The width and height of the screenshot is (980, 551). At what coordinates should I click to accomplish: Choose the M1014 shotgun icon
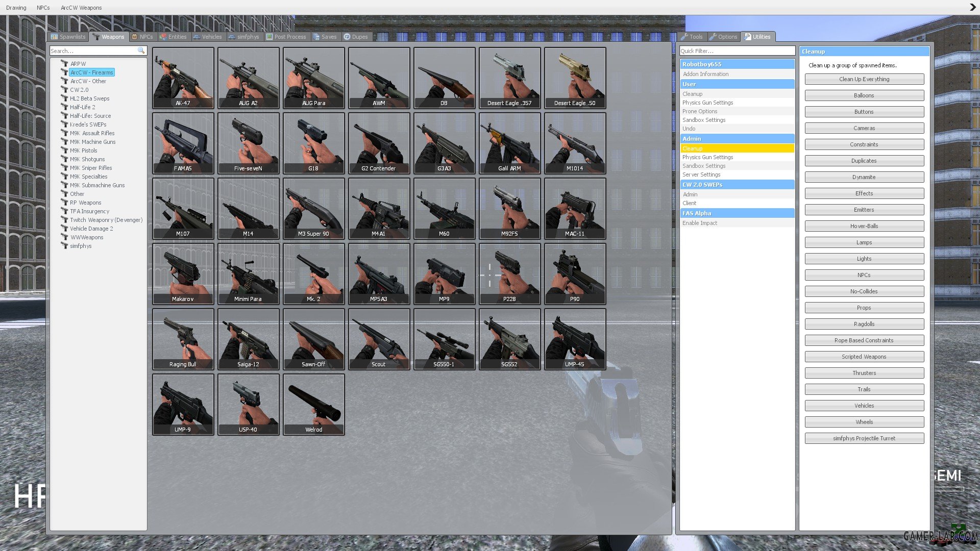click(x=575, y=143)
